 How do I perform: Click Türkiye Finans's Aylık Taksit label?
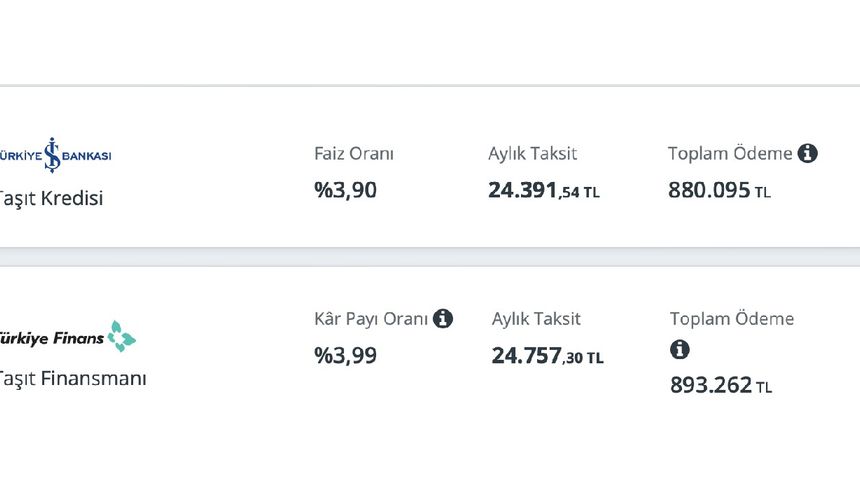pos(536,319)
